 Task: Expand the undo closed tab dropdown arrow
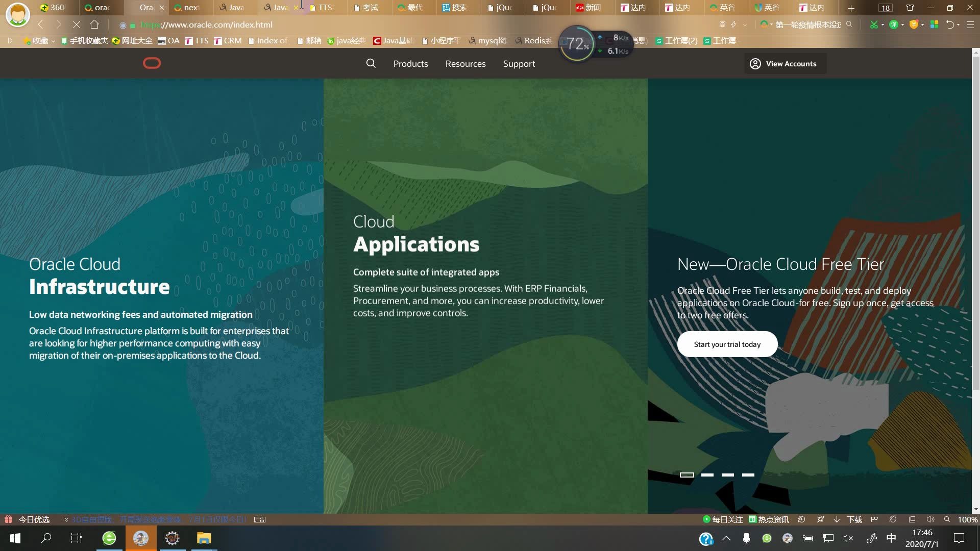pyautogui.click(x=958, y=24)
